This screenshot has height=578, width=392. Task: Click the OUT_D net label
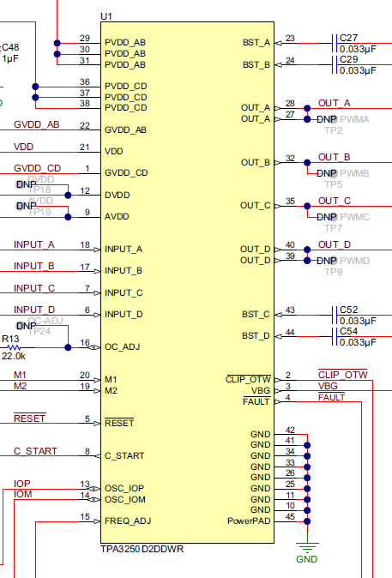click(x=335, y=244)
